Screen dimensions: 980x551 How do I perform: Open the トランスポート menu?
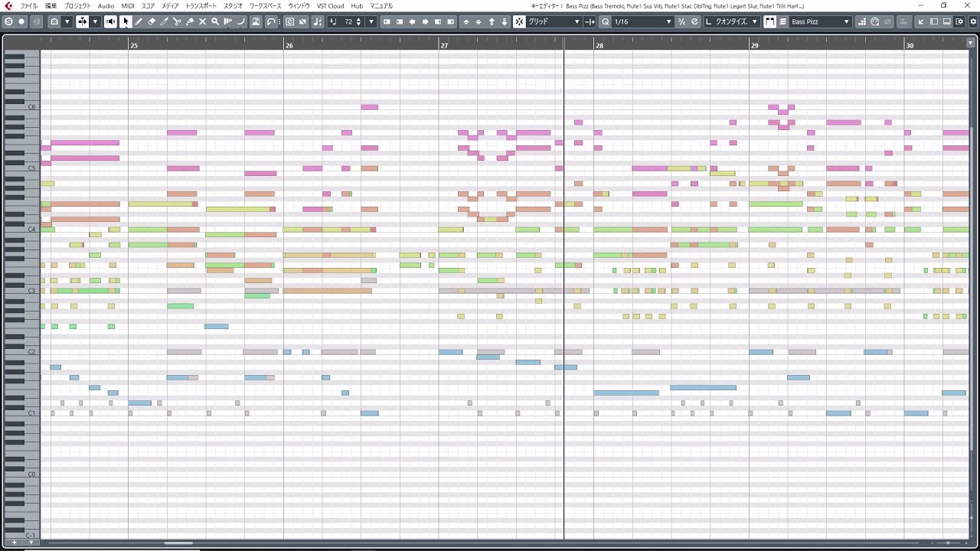click(201, 6)
